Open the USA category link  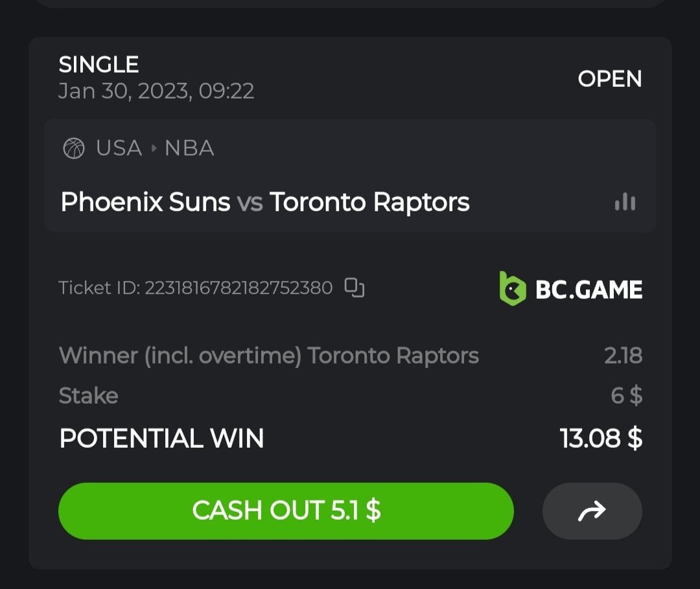(x=119, y=148)
